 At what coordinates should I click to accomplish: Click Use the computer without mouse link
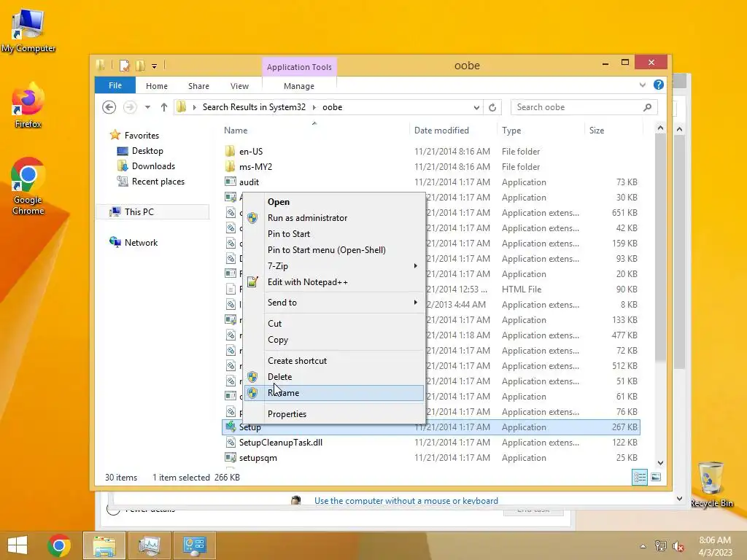(406, 500)
